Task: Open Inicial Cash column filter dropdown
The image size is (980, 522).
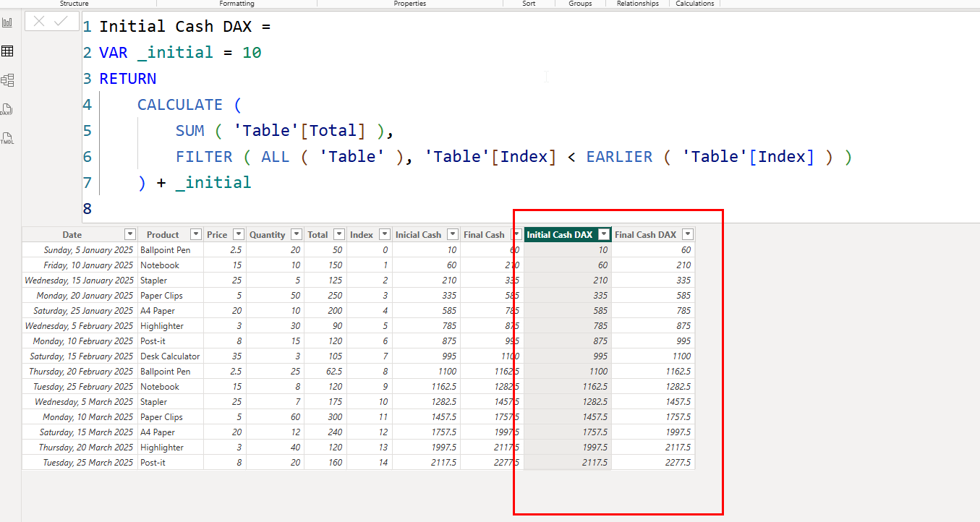Action: [x=452, y=234]
